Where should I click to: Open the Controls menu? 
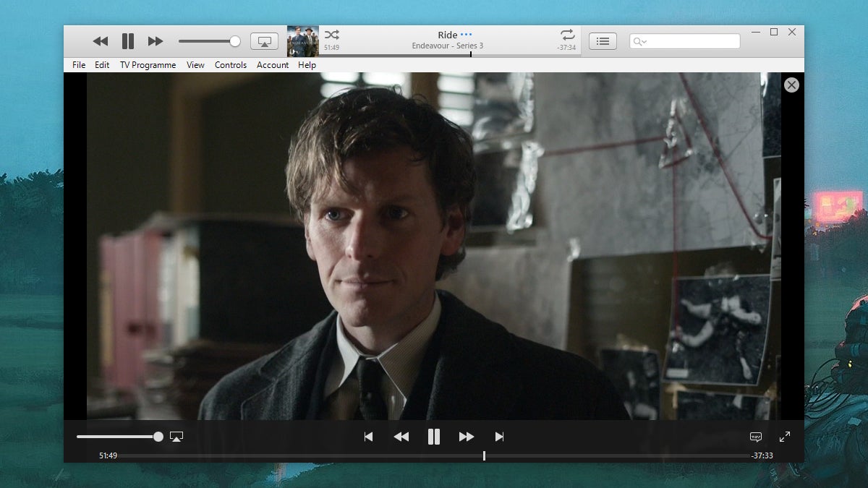click(x=231, y=64)
